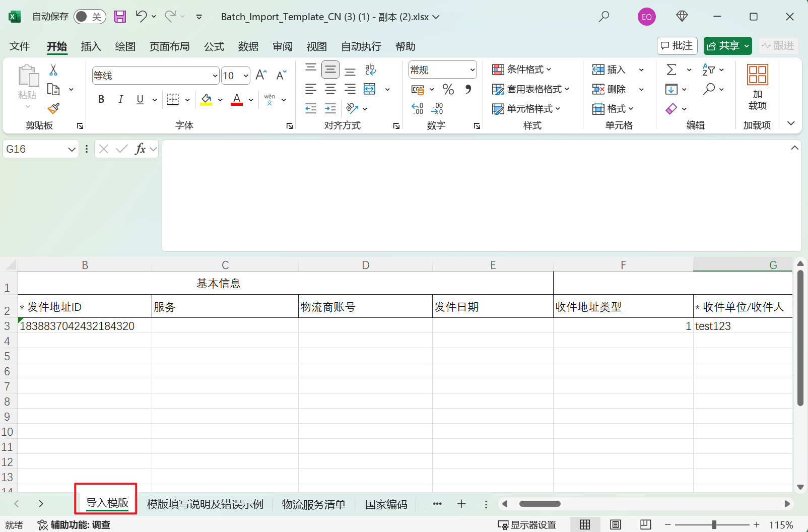Apply red font color
808x532 pixels.
[x=237, y=99]
